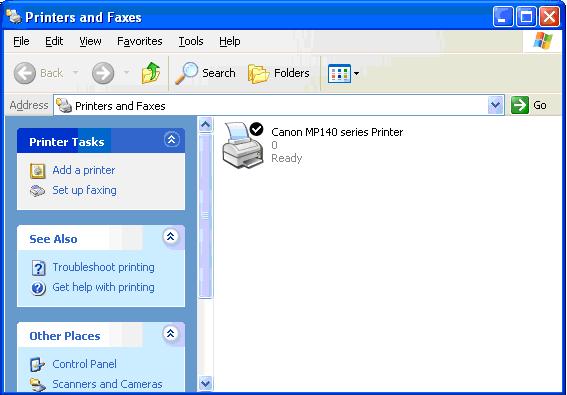
Task: Click the title bar printer icon
Action: 14,16
